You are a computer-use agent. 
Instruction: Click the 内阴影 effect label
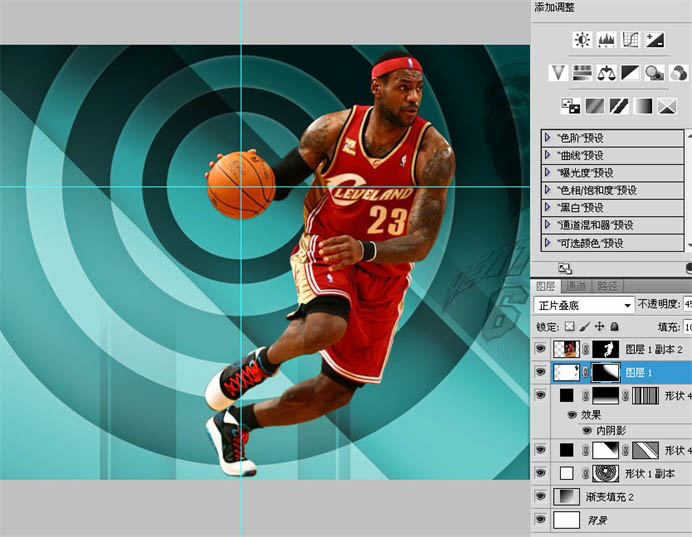(611, 431)
